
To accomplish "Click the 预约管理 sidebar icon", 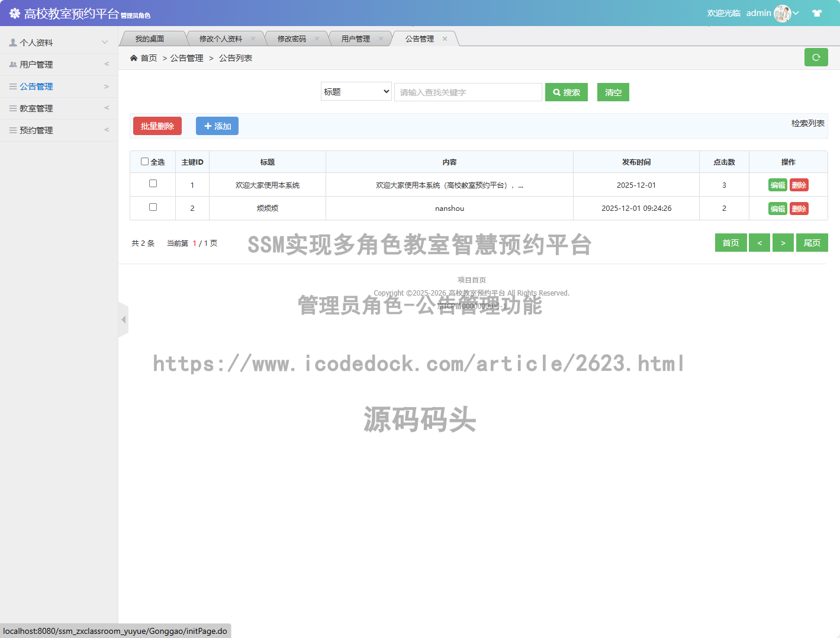I will pyautogui.click(x=12, y=130).
